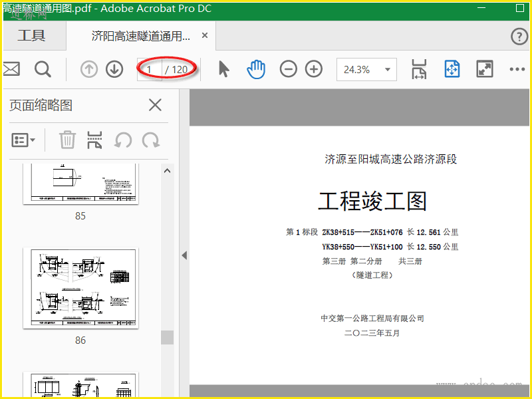
Task: Click the 页面缩略图 panel title
Action: click(41, 105)
